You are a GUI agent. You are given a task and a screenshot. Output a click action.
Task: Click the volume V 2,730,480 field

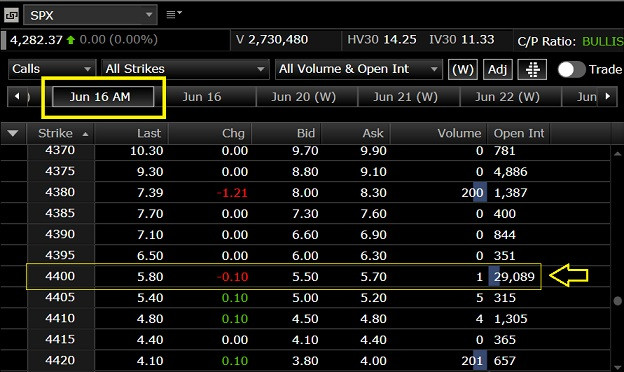272,40
